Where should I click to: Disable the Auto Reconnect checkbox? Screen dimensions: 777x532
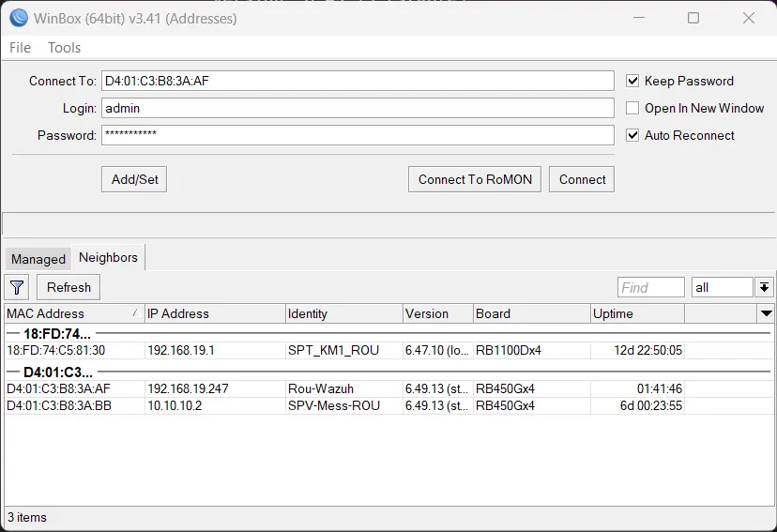coord(632,135)
